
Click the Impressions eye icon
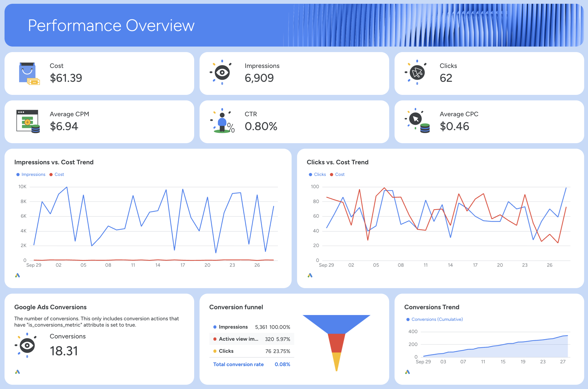222,73
